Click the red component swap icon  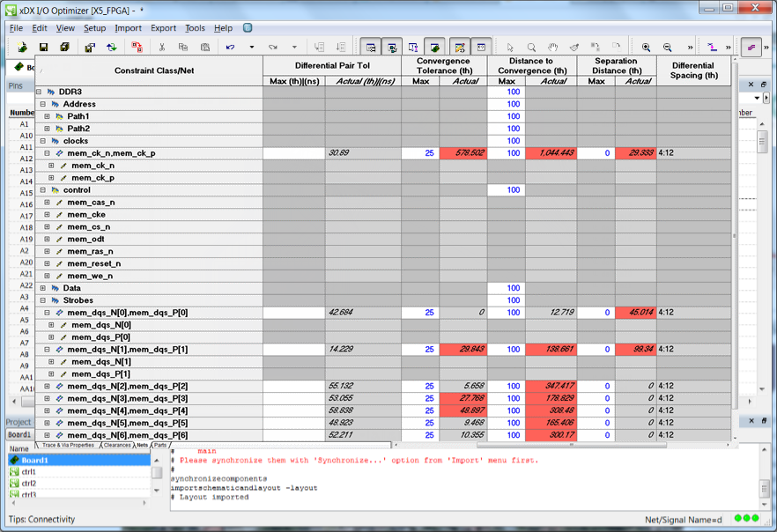[137, 47]
